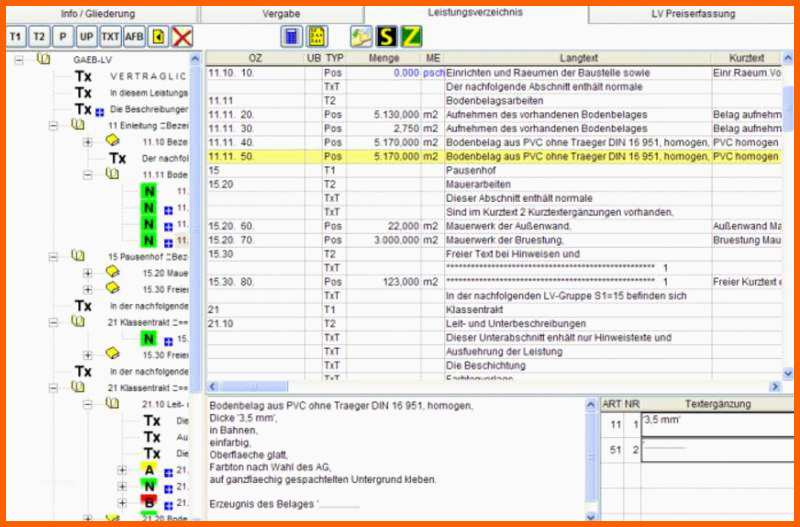Click the tree panel scroll-up arrow
The width and height of the screenshot is (800, 527).
(195, 59)
